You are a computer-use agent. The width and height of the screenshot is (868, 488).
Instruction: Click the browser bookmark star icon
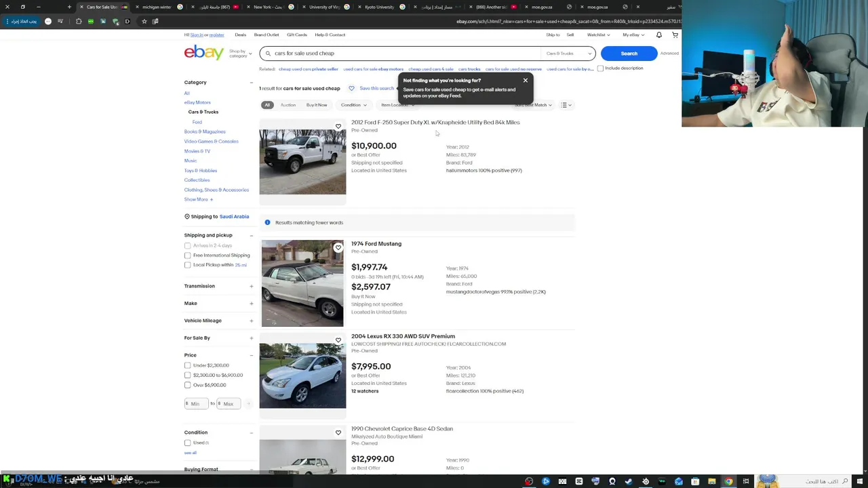point(144,21)
